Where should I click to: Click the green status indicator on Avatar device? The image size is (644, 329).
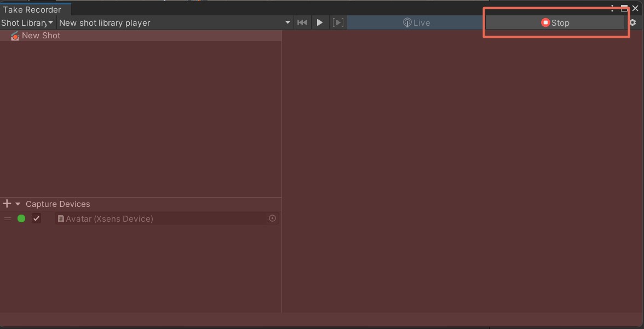click(21, 218)
